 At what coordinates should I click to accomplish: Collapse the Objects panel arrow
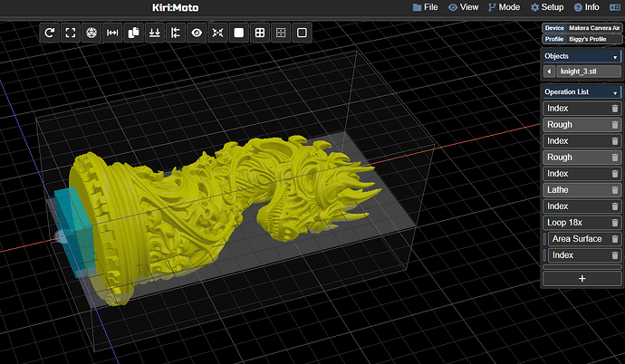(x=616, y=56)
